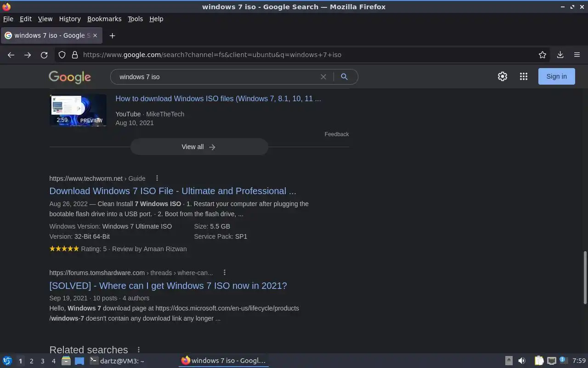The width and height of the screenshot is (588, 368).
Task: Go back to the previous page
Action: [11, 55]
